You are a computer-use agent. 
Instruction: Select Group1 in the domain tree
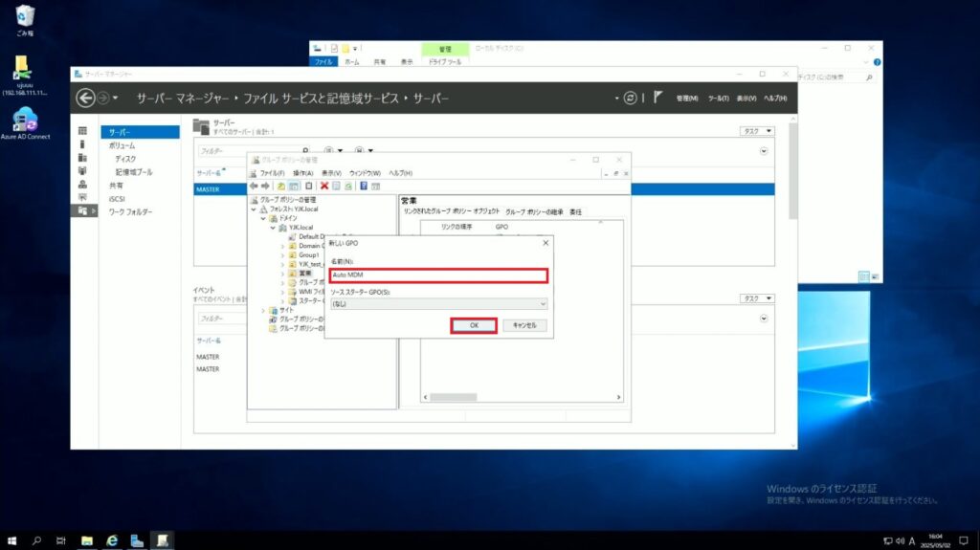click(x=308, y=255)
